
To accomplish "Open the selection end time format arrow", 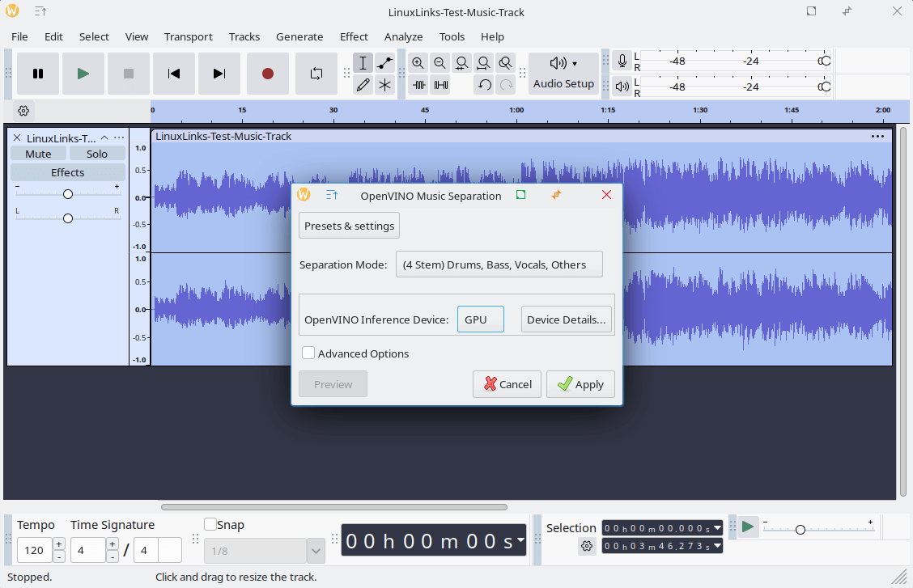I will coord(717,546).
